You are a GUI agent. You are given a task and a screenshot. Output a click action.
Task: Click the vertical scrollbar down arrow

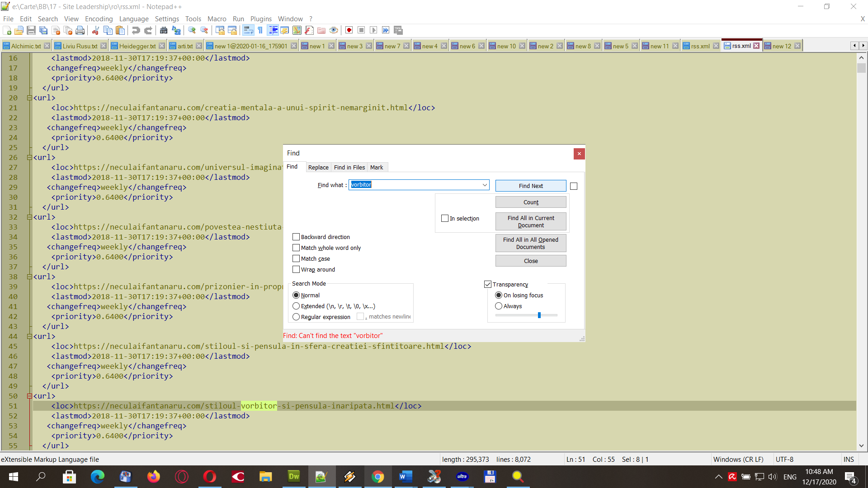(x=861, y=446)
